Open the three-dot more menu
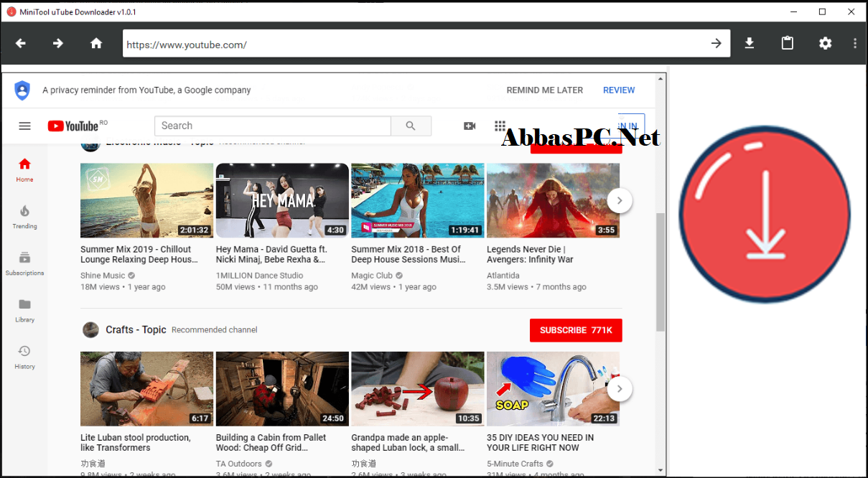Image resolution: width=868 pixels, height=478 pixels. [x=855, y=44]
